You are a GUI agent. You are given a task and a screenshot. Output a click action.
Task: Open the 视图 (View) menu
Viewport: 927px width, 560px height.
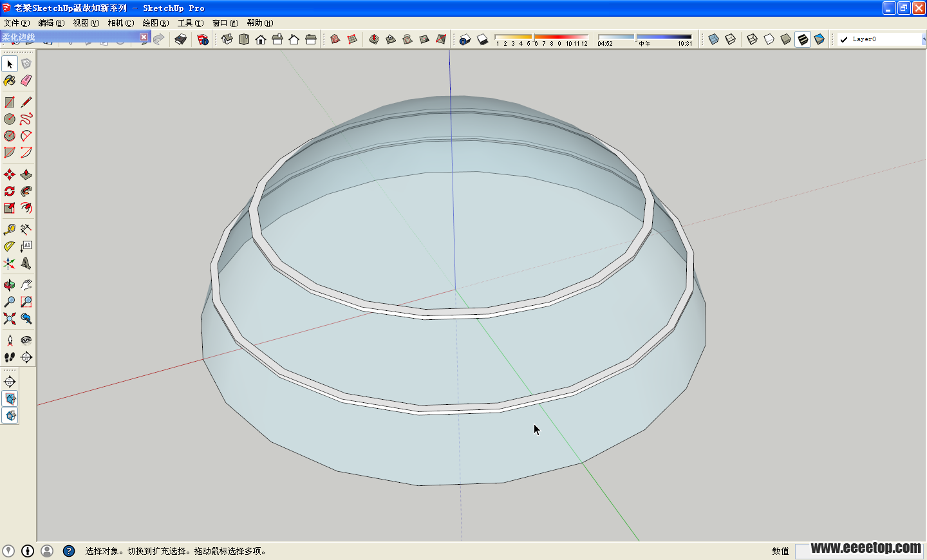pyautogui.click(x=86, y=23)
